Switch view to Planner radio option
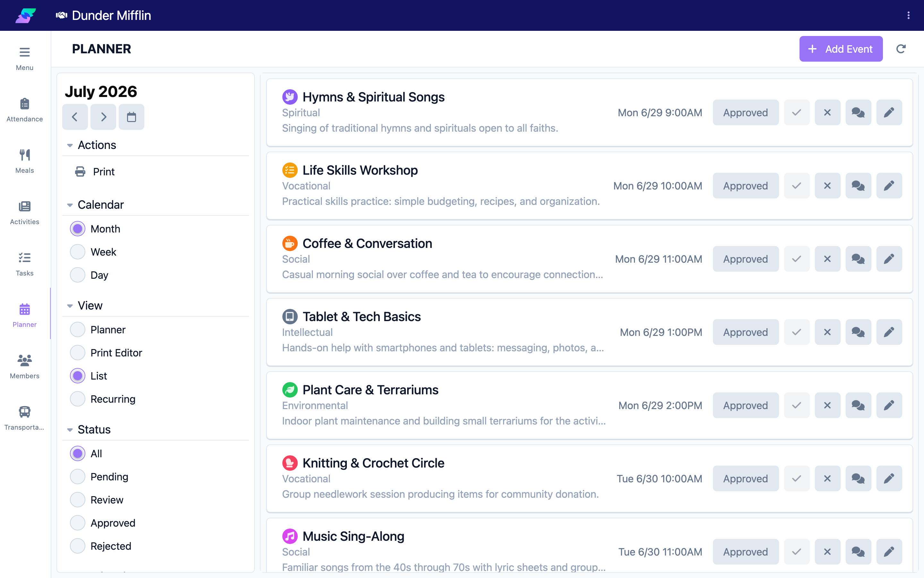The width and height of the screenshot is (924, 578). (78, 329)
